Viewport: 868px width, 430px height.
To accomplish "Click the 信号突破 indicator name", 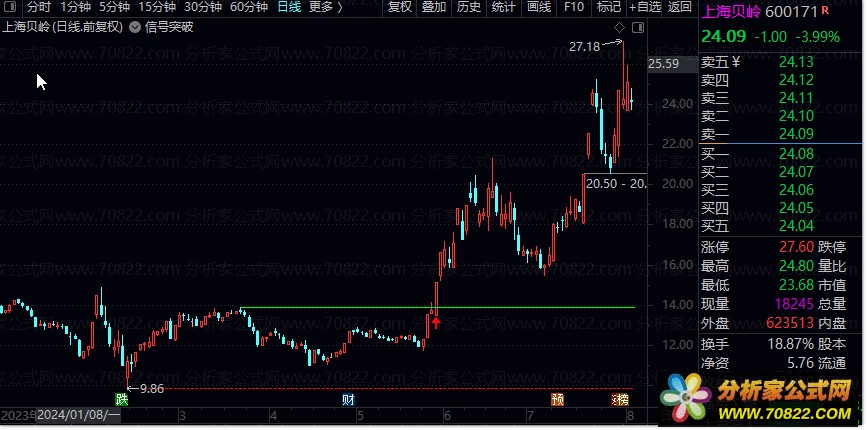I will [169, 27].
